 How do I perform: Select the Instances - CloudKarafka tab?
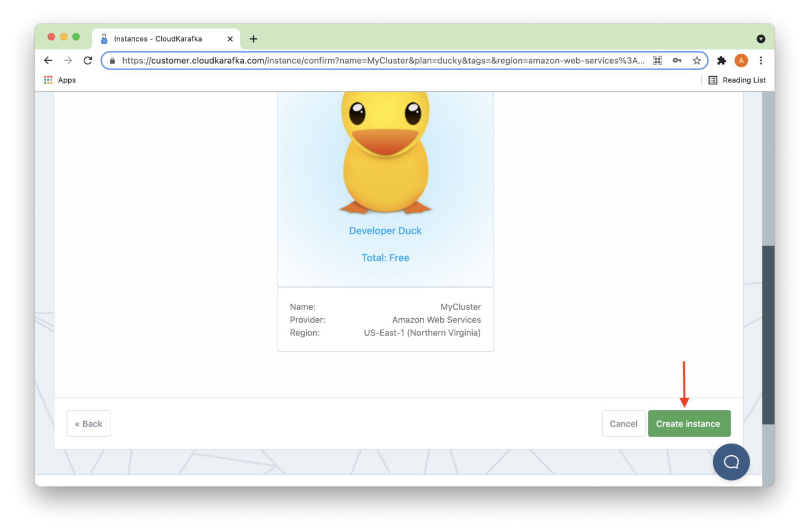[x=166, y=39]
